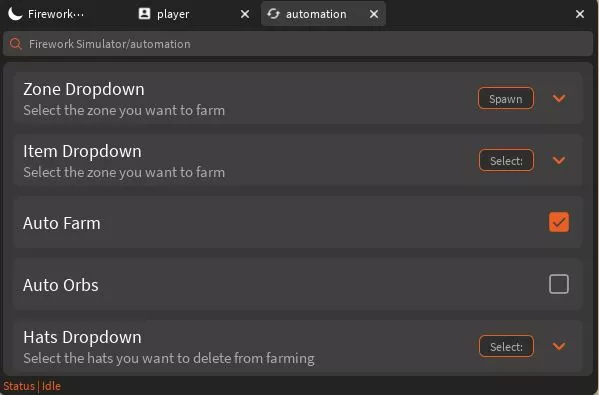Disable the Auto Farm checkbox
The height and width of the screenshot is (395, 599).
coord(559,222)
